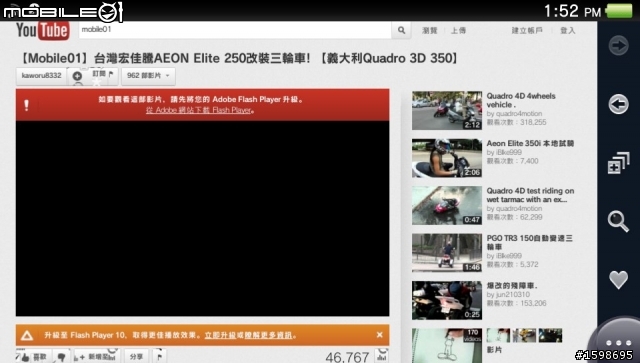Open the 170 videos playlist thumbnail

pos(447,345)
